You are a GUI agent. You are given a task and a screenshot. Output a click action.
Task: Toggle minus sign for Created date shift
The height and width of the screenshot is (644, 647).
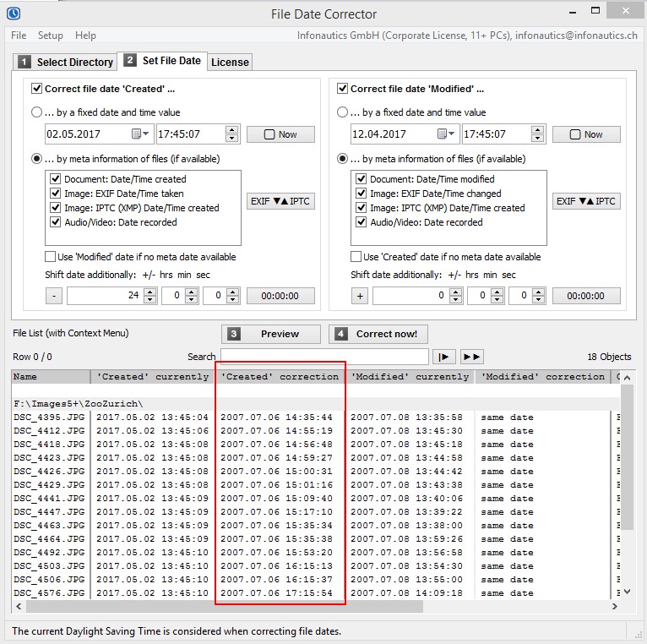(x=54, y=296)
